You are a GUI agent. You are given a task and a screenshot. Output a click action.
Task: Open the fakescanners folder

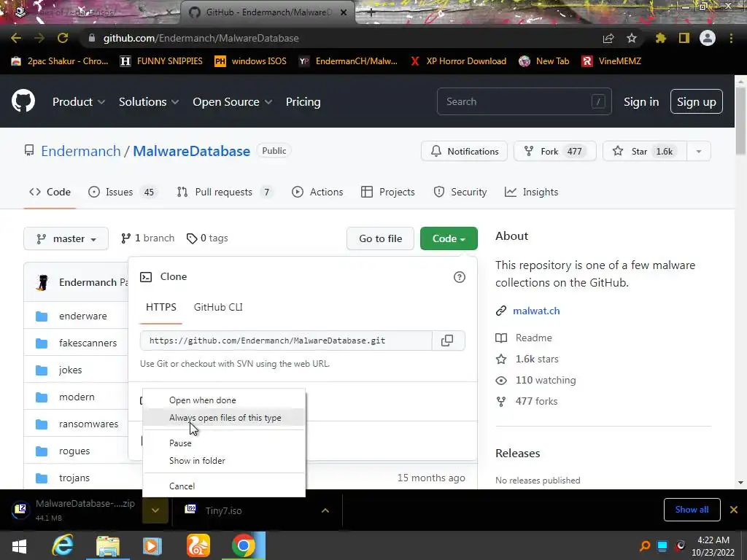(88, 343)
